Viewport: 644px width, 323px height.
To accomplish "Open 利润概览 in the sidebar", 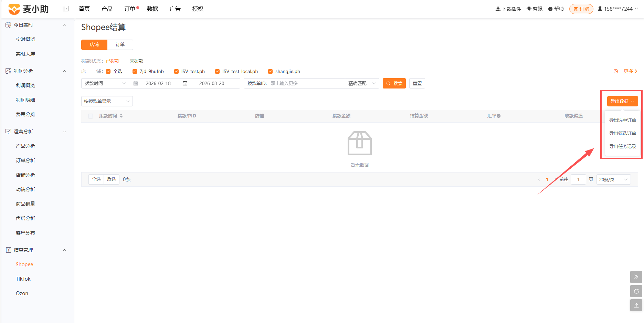I will point(25,85).
